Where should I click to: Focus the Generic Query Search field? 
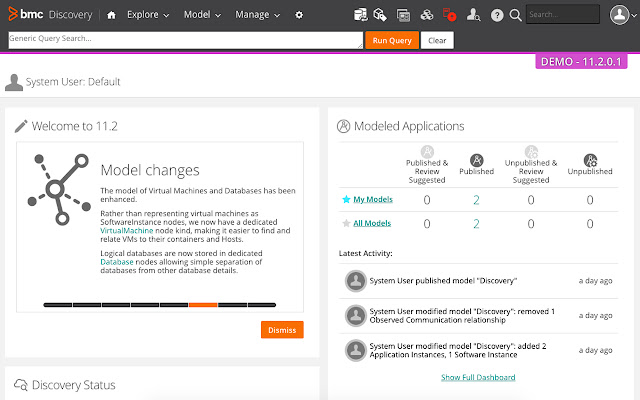184,40
